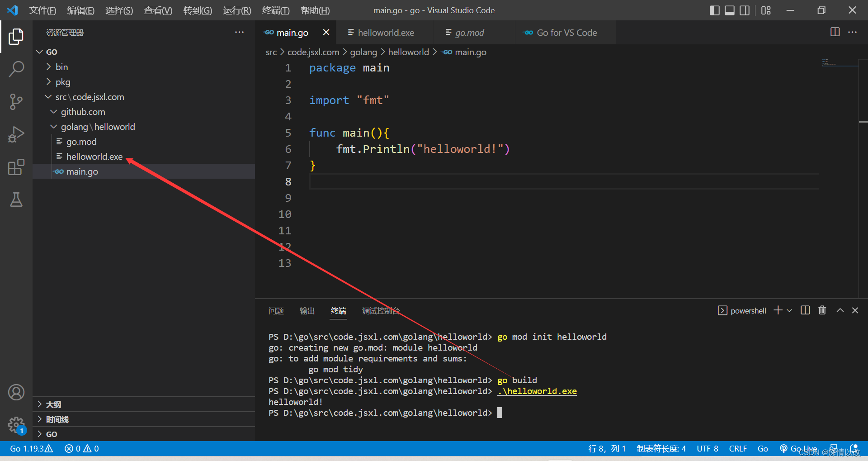Close the terminal panel
This screenshot has width=868, height=461.
click(855, 310)
